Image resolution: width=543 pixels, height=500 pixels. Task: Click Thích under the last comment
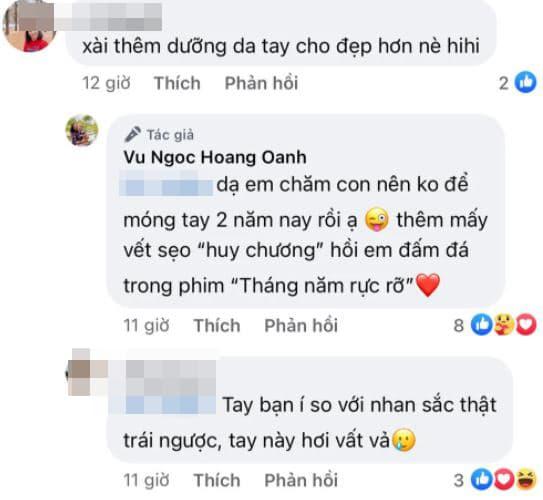[217, 480]
